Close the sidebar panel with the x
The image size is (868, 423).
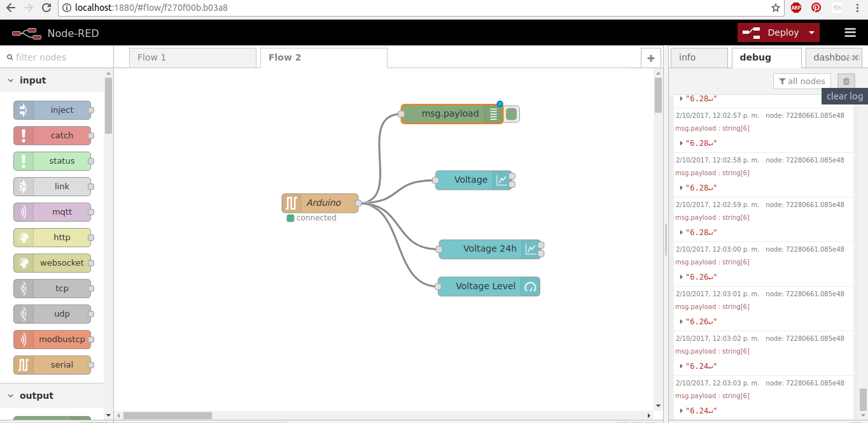pyautogui.click(x=856, y=57)
